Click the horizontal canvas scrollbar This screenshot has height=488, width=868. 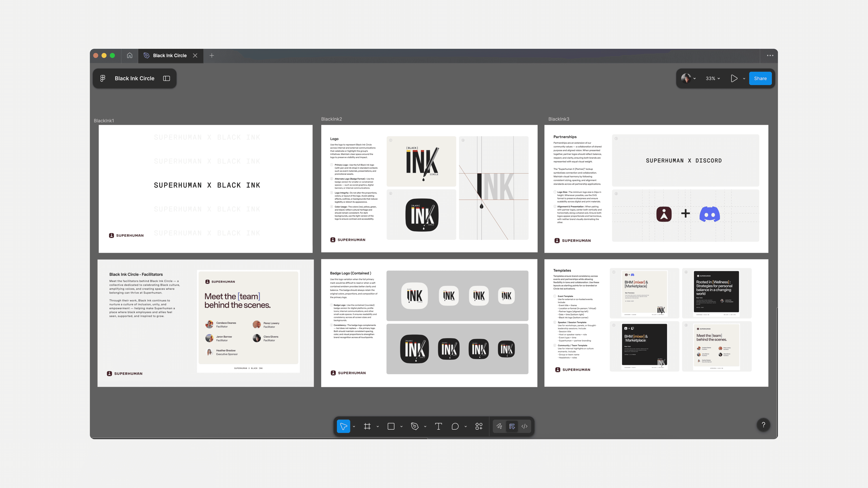[259, 438]
